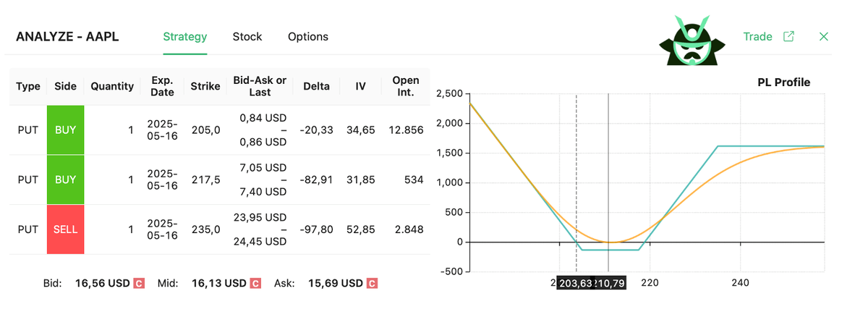Click the red C icon next to Mid price

point(255,283)
